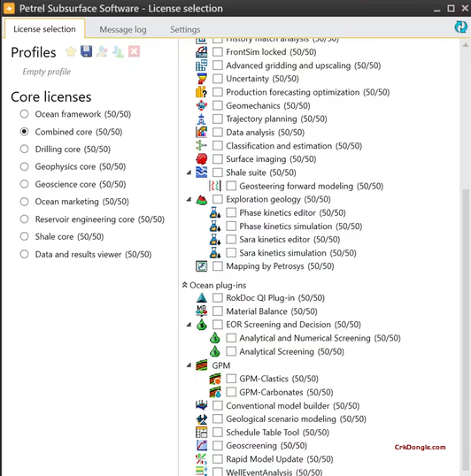Screen dimensions: 471x476
Task: Click the Trajectory planning rig icon
Action: [201, 119]
